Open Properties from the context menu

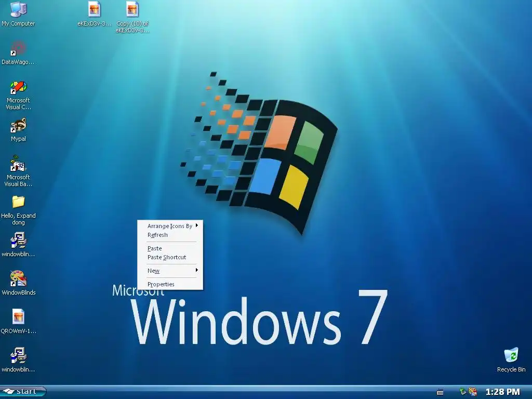(x=170, y=284)
